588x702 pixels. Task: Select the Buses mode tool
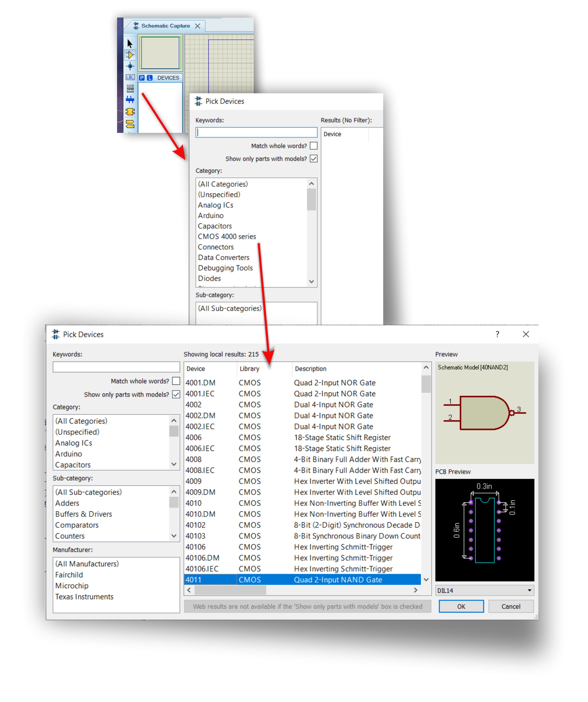point(130,100)
